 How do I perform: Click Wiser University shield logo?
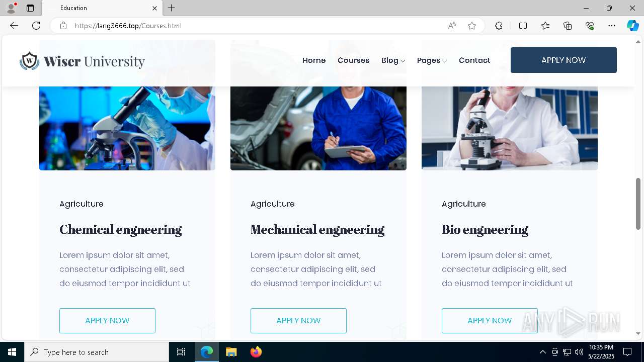[29, 61]
